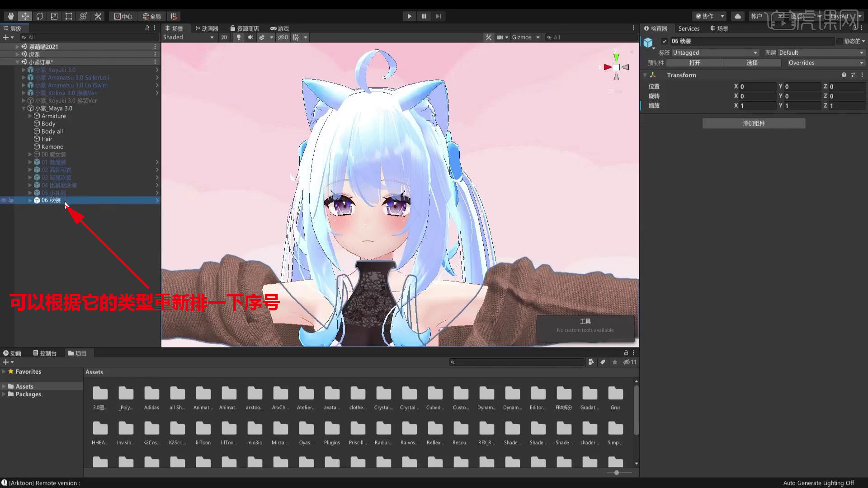Click the Shaded display mode icon
The image size is (868, 488).
click(187, 37)
